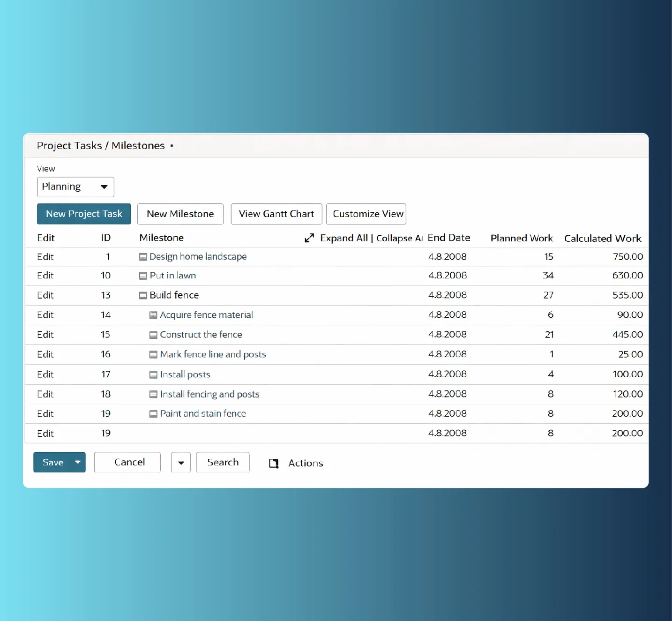Image resolution: width=672 pixels, height=621 pixels.
Task: Open the Paint and stain fence task
Action: pos(203,414)
